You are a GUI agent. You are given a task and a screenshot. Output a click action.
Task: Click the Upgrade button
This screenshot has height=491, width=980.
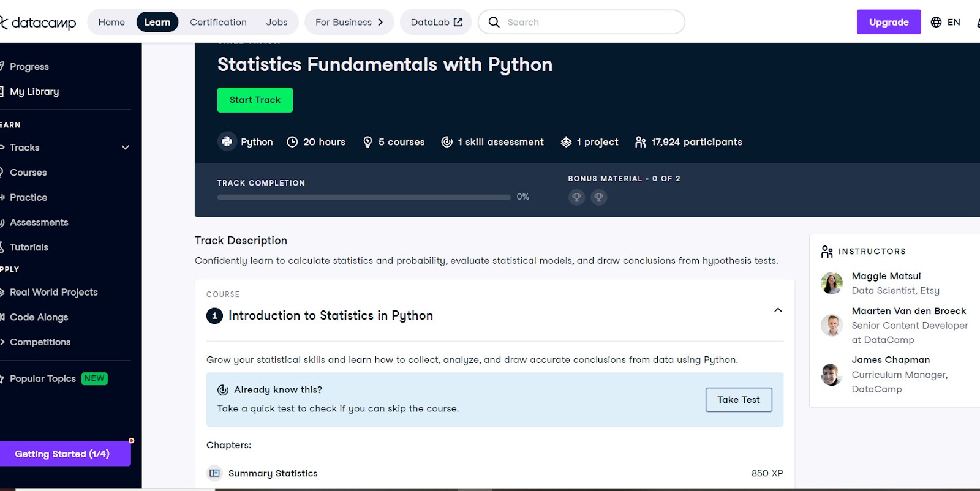pyautogui.click(x=889, y=22)
